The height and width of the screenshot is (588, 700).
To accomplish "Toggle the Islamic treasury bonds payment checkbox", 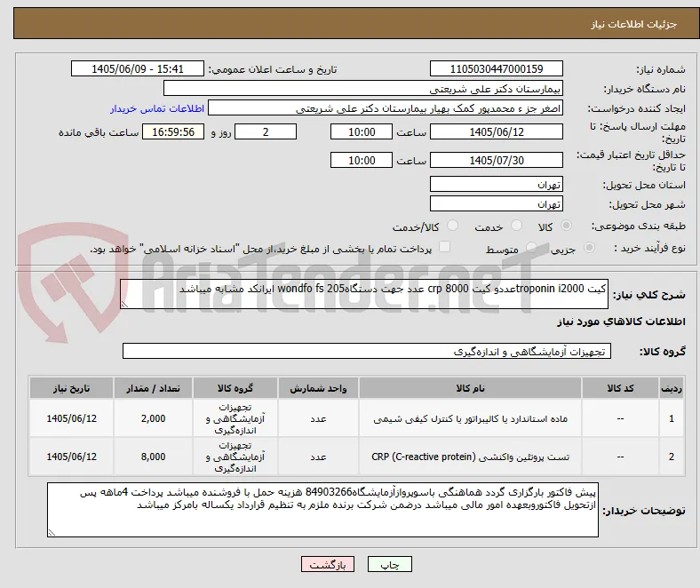I will point(445,246).
